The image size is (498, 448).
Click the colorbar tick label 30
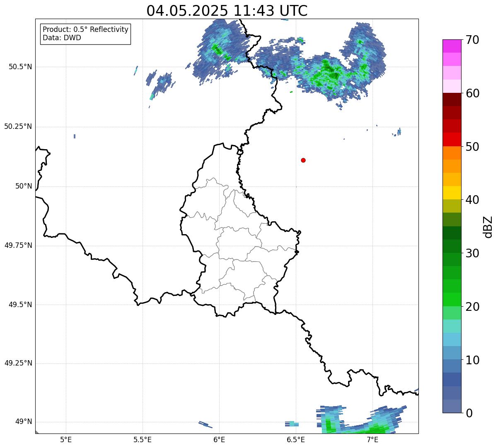(472, 254)
